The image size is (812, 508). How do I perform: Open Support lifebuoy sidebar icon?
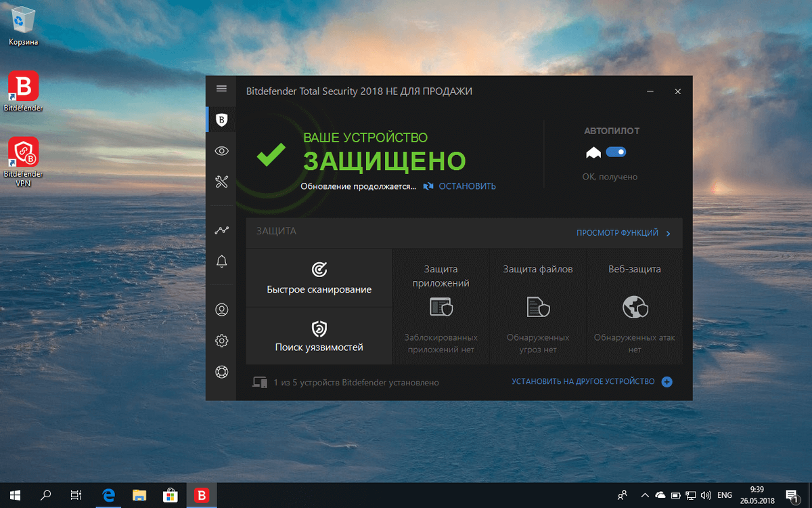(x=221, y=372)
